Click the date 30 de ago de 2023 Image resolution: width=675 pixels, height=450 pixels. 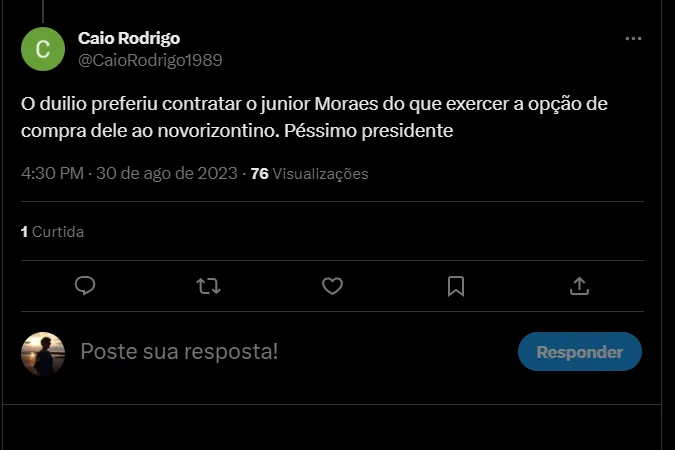tap(167, 173)
